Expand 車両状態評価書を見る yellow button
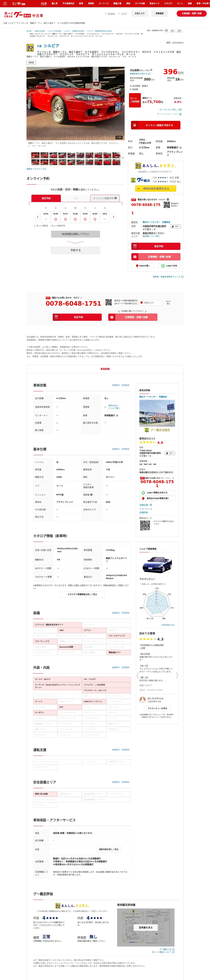Viewport: 210px width, 980px height. (156, 188)
